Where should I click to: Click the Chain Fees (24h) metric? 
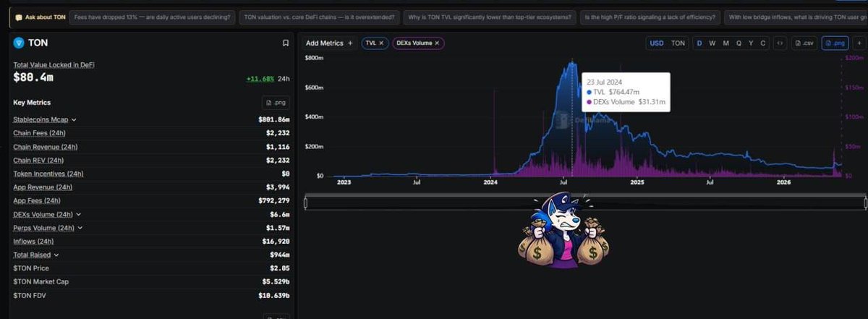[x=38, y=133]
